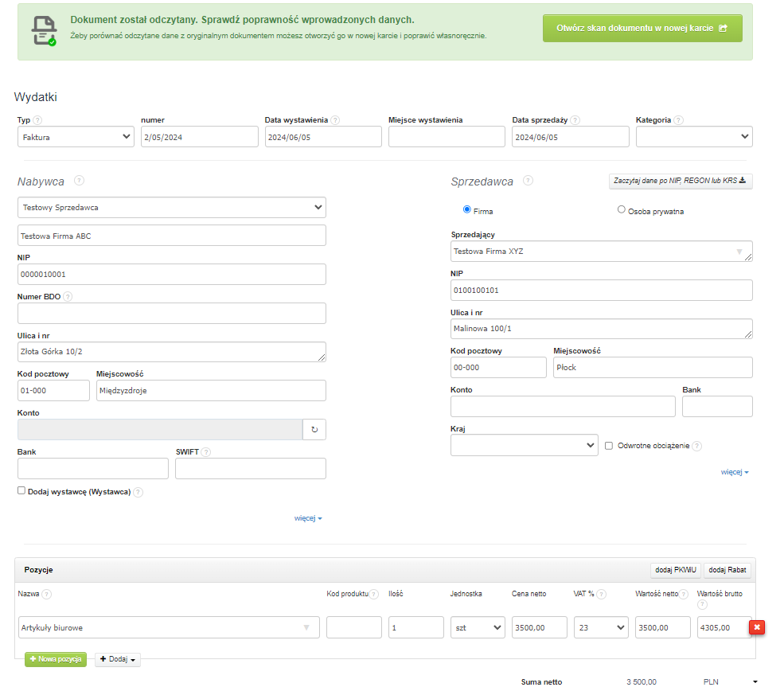Click the Miejsce wystawienia input field

click(447, 137)
